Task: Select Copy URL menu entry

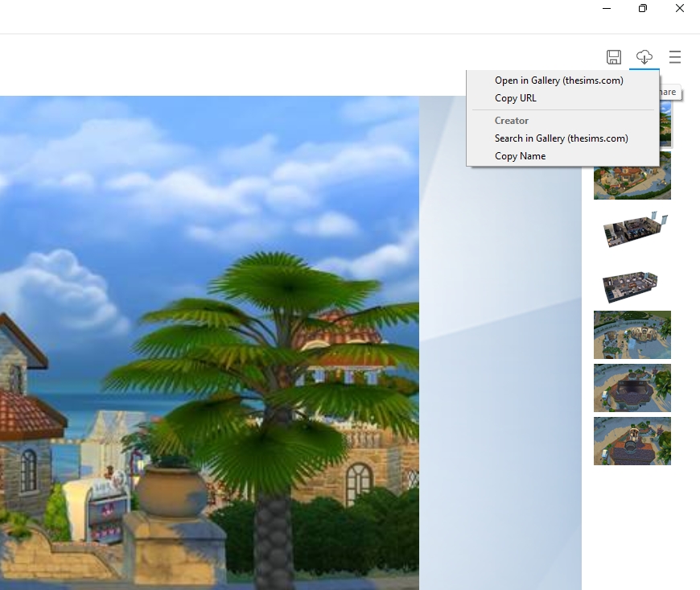Action: coord(516,98)
